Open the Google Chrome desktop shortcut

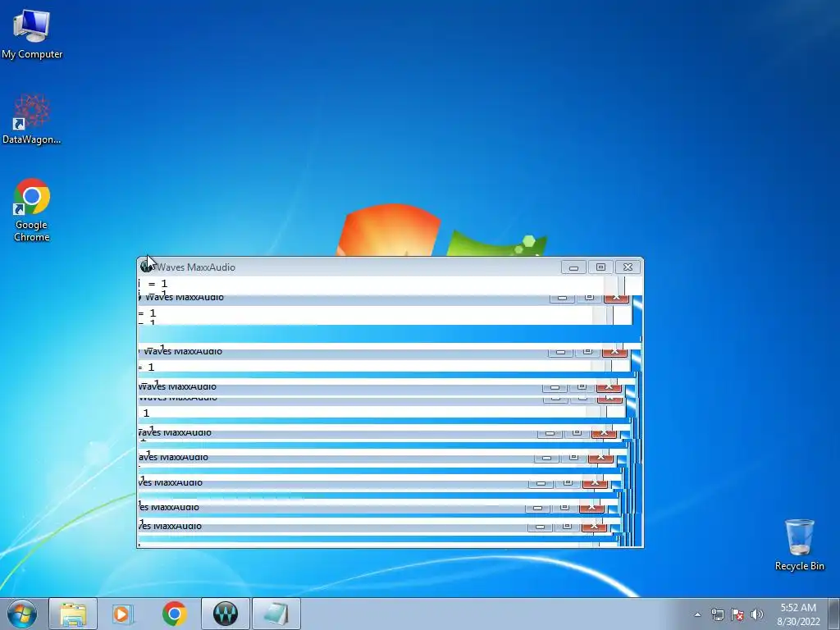click(32, 210)
